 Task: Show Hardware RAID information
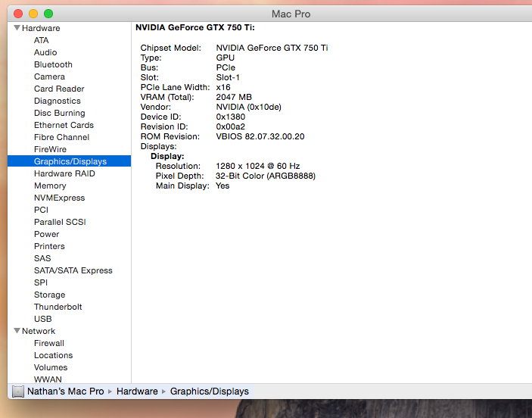64,173
